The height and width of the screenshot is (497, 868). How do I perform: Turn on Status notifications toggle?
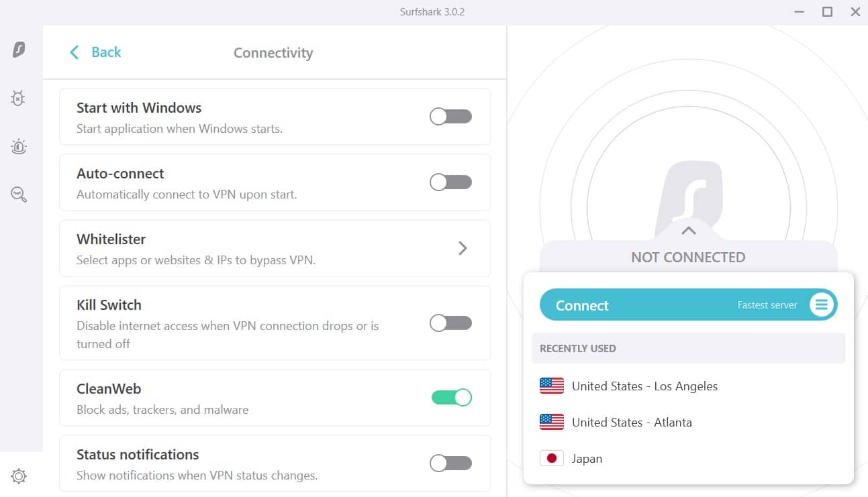coord(451,463)
